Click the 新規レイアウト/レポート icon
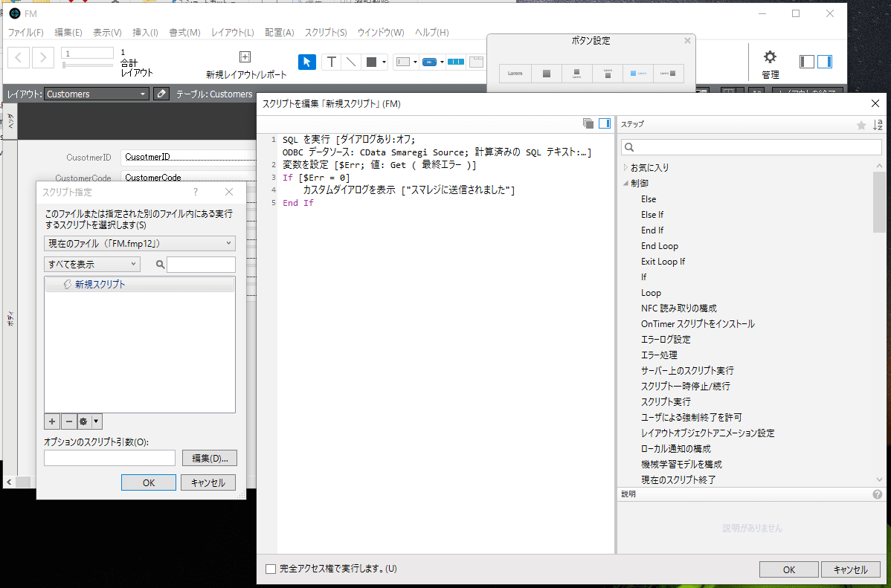 (x=245, y=57)
